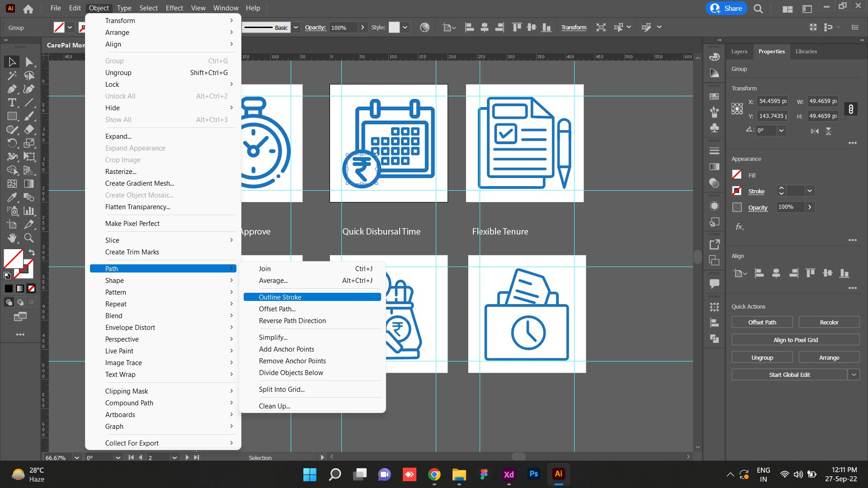Select the Direct Selection tool
Viewport: 868px width, 488px height.
[x=29, y=62]
